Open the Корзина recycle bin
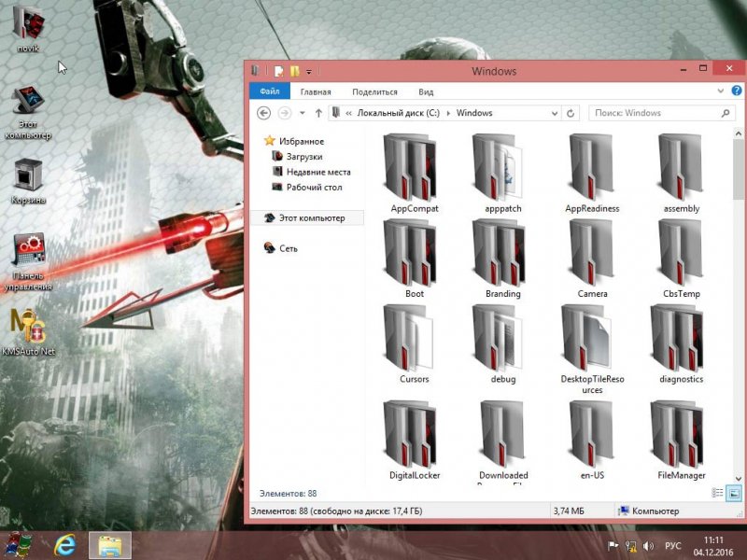The image size is (747, 560). [x=28, y=181]
